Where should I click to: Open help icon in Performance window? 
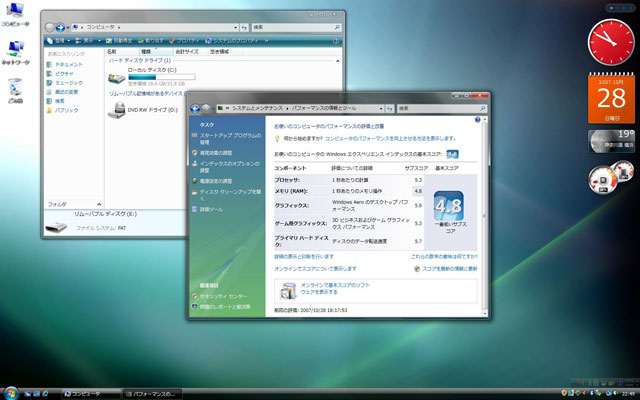[x=478, y=120]
